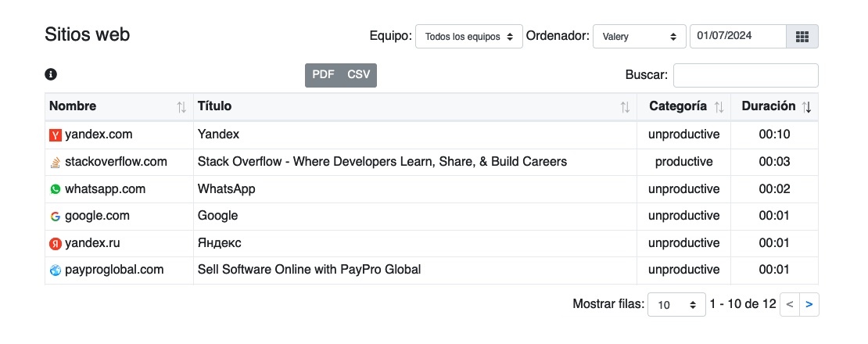Sort by Categoría column arrows
This screenshot has height=344, width=868.
(x=719, y=107)
